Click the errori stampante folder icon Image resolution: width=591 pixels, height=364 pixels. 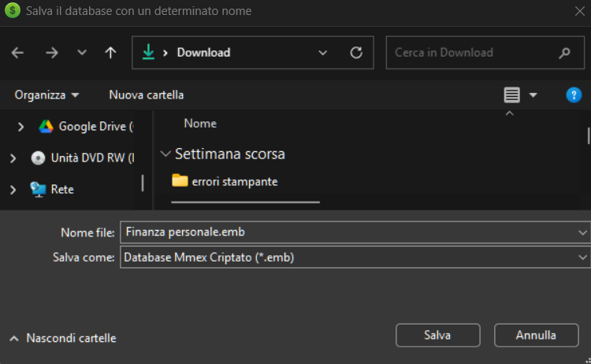click(x=180, y=180)
